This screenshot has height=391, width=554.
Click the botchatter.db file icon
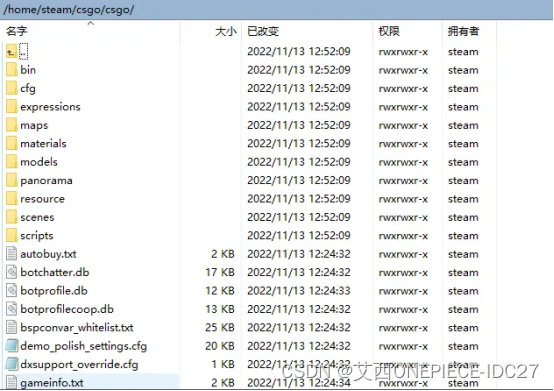coord(11,272)
